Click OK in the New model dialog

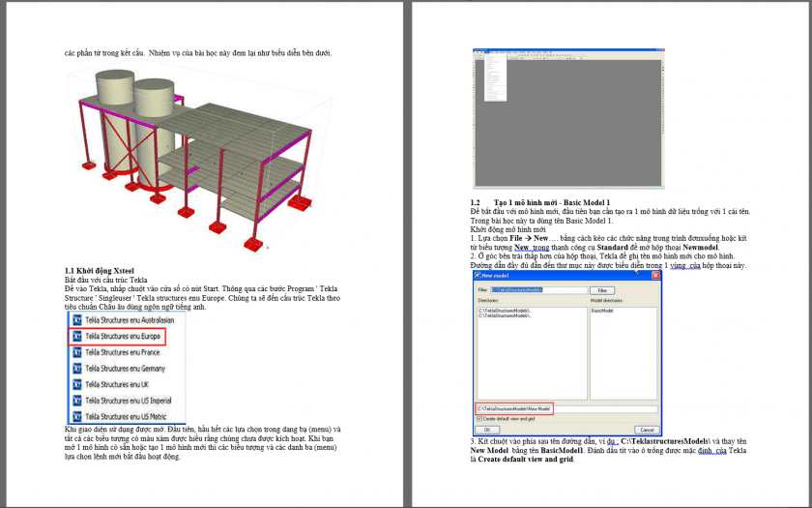click(487, 430)
